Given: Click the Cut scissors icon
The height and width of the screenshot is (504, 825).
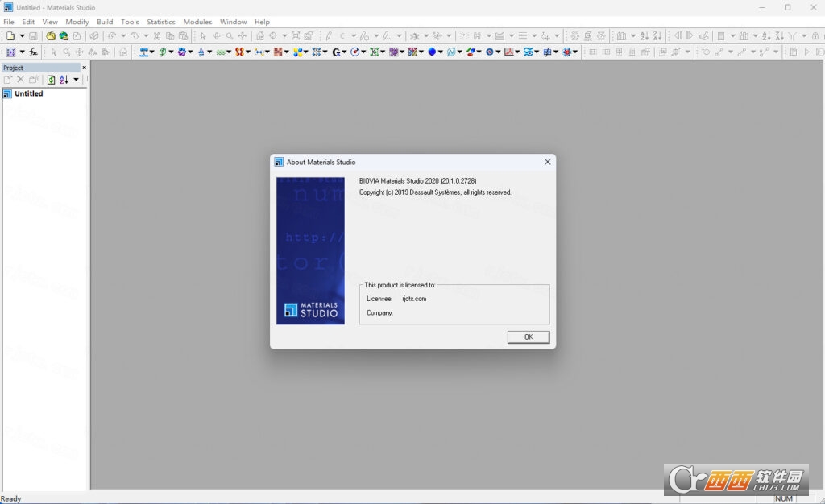Looking at the screenshot, I should (157, 35).
